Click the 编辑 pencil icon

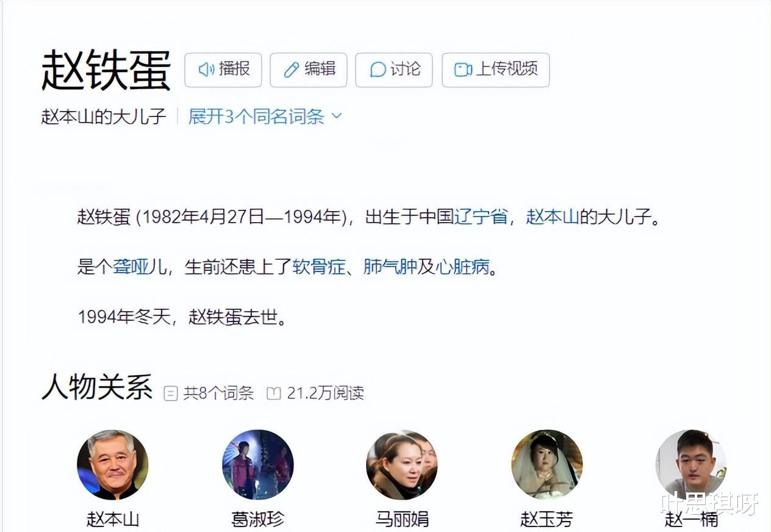tap(292, 70)
